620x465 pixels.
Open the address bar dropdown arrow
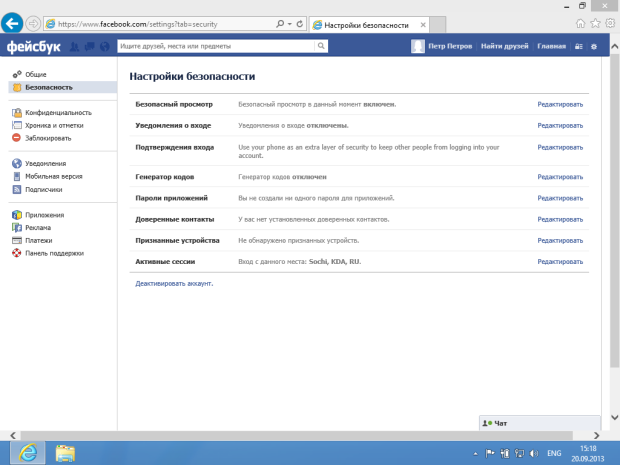click(x=290, y=24)
